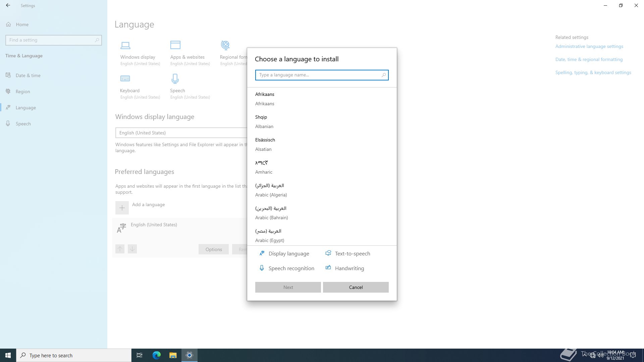Open Administrative language settings link
The image size is (644, 362).
coord(589,46)
